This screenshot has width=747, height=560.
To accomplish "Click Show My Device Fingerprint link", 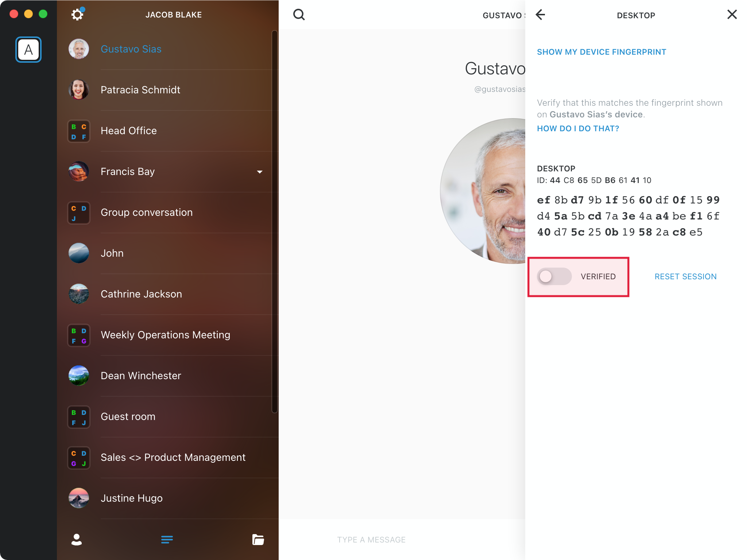I will (x=601, y=52).
